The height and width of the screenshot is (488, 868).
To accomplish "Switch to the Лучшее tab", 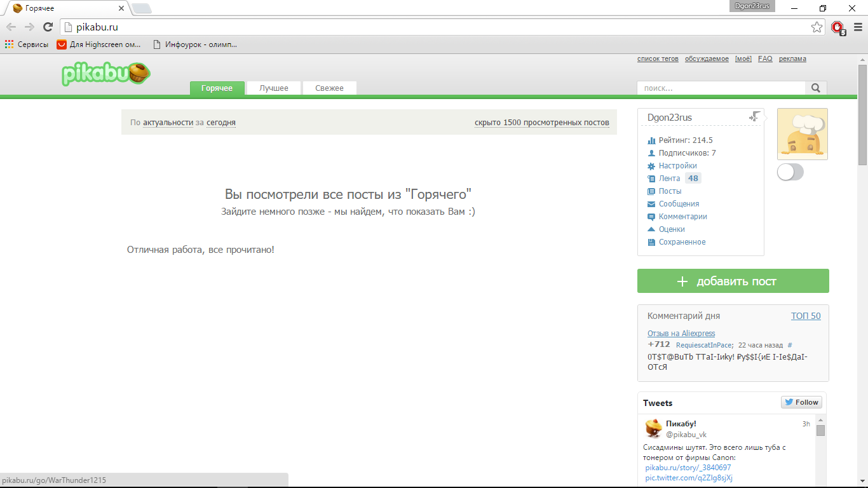I will point(274,88).
